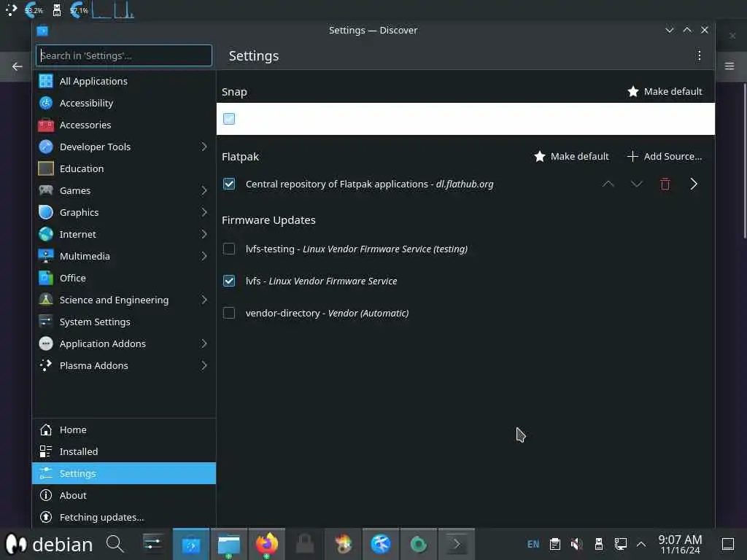Delete the flathub source trash icon

[665, 184]
